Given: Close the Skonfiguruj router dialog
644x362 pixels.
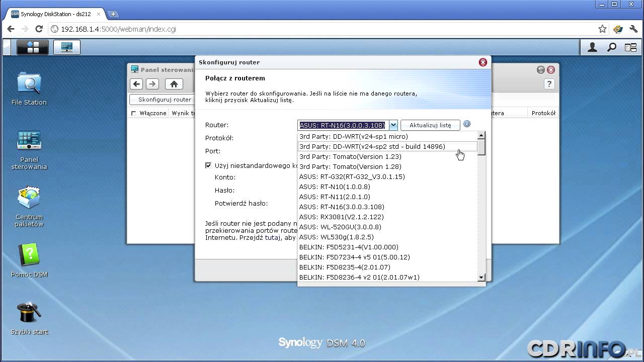Looking at the screenshot, I should 483,62.
